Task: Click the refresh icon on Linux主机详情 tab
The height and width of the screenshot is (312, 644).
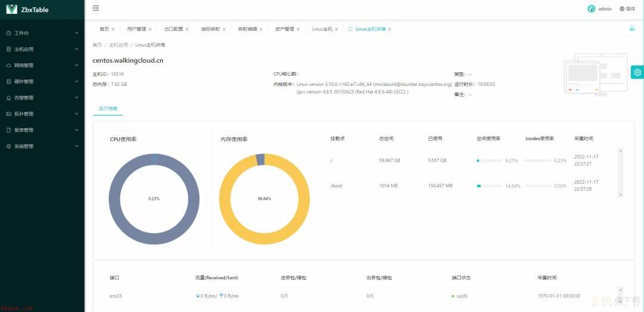Action: point(350,29)
